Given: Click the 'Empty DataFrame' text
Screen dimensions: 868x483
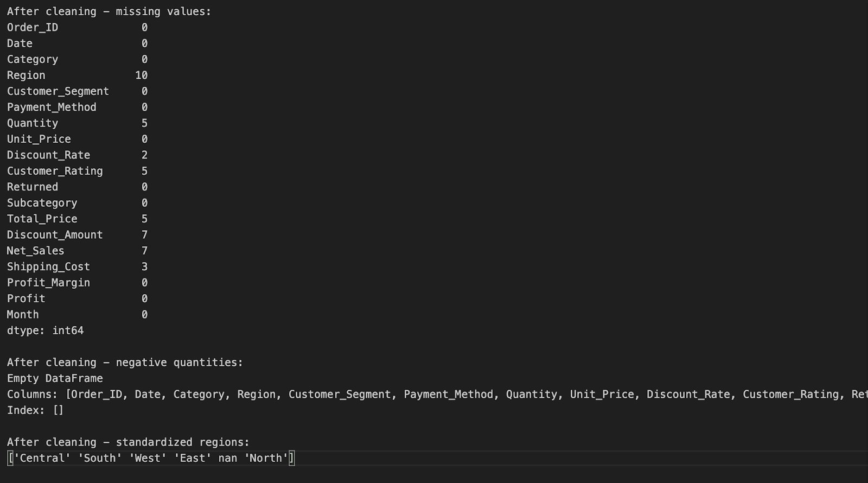Looking at the screenshot, I should pos(55,378).
